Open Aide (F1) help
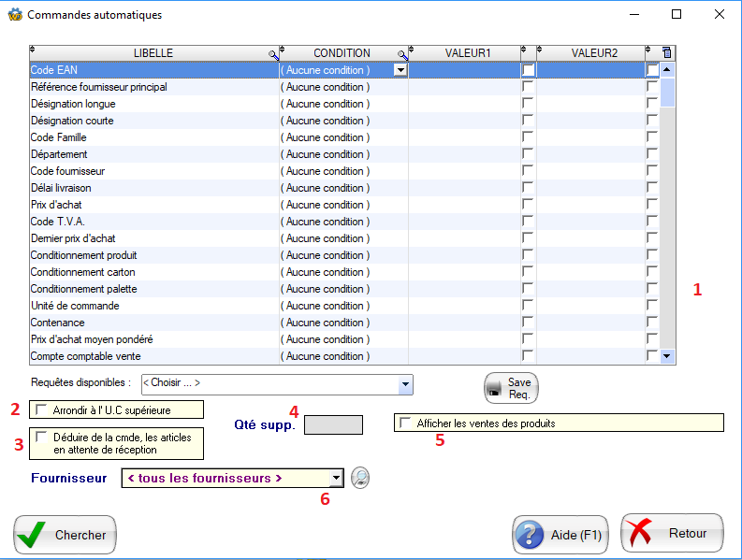Viewport: 742px width, 560px height. click(x=560, y=535)
